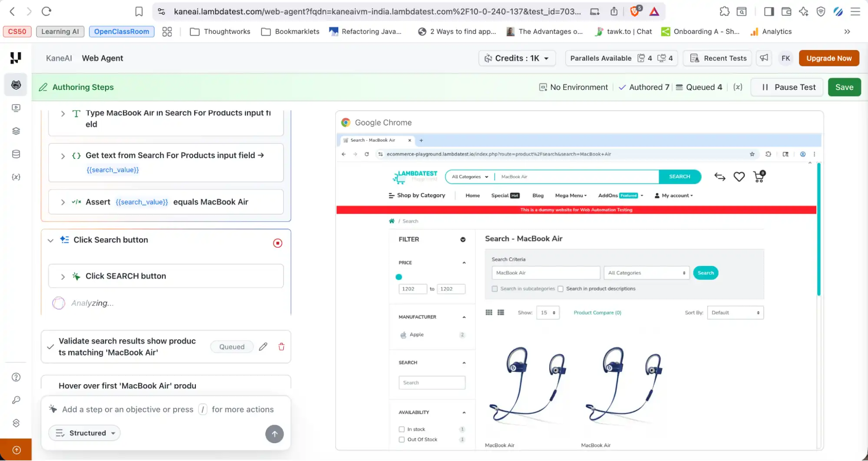The height and width of the screenshot is (461, 868).
Task: Open the help question mark icon
Action: pos(16,377)
